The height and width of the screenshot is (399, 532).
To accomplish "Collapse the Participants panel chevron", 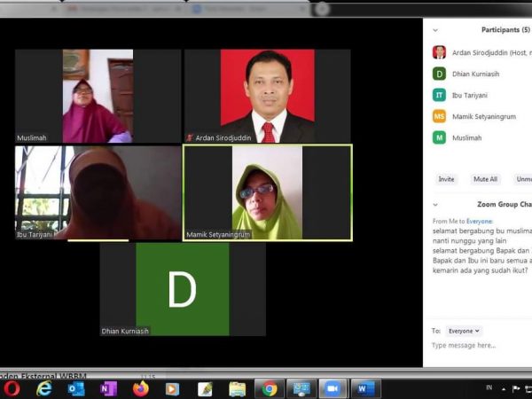I will coord(435,29).
